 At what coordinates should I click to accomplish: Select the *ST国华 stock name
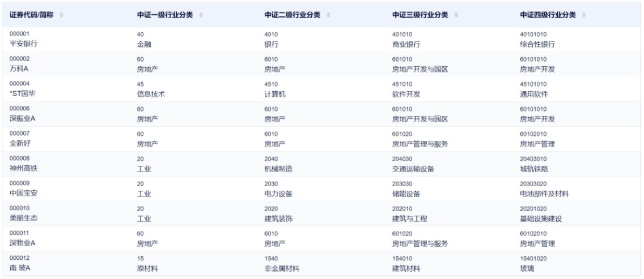coord(22,93)
